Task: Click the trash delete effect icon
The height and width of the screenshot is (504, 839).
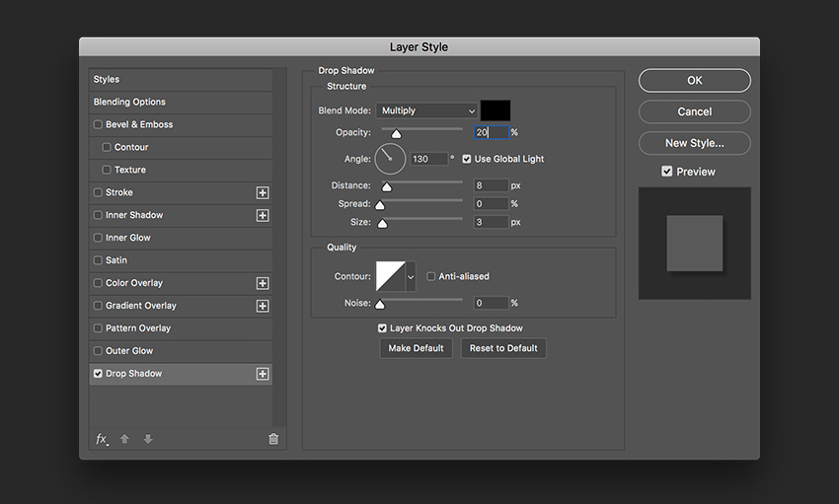Action: click(273, 439)
